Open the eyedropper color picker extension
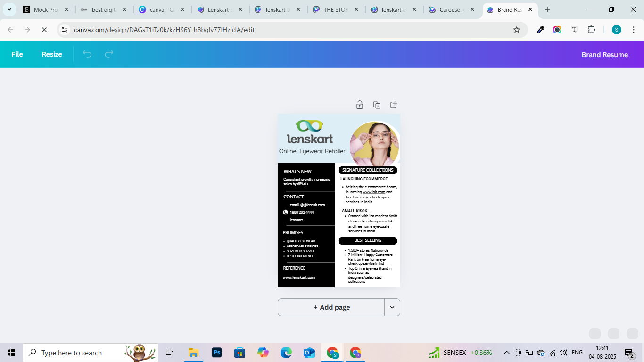The image size is (644, 362). (x=540, y=30)
